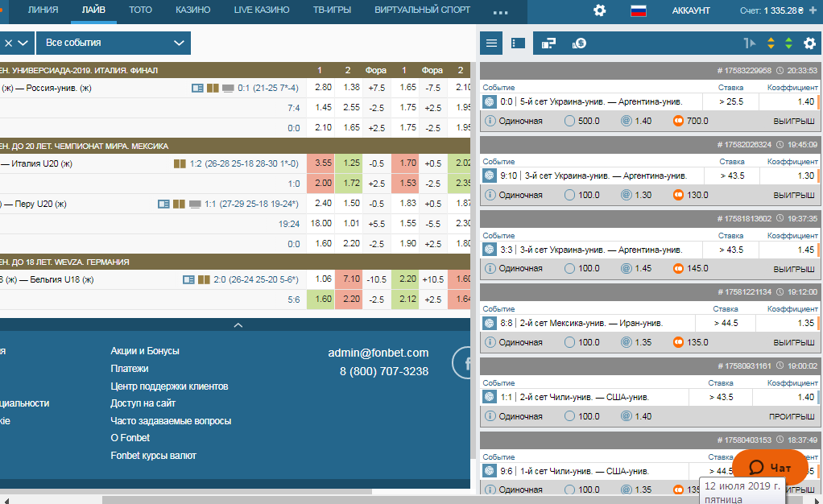Screen dimensions: 823x504
Task: Open the orange Чат chat bubble
Action: tap(770, 467)
